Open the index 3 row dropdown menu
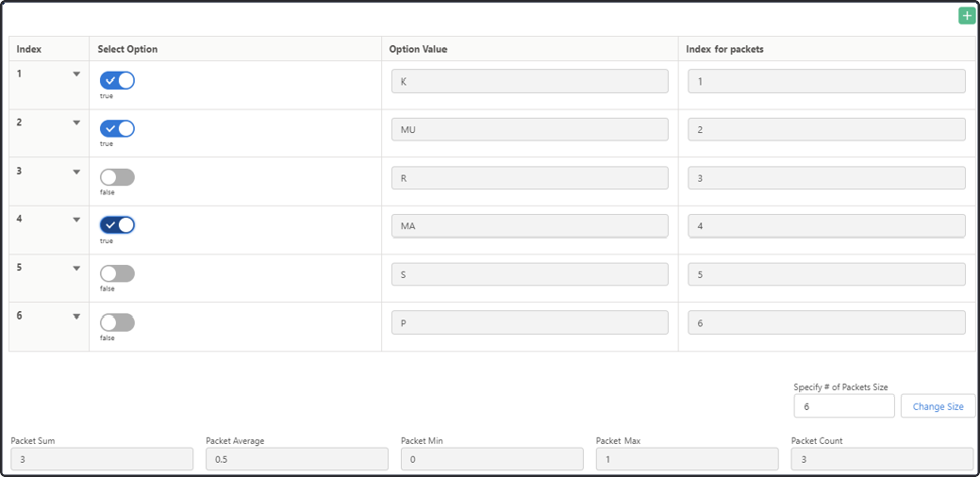980x477 pixels. pyautogui.click(x=77, y=171)
